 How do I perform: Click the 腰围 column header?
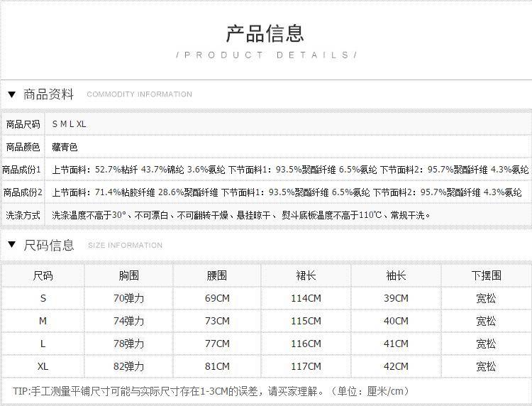(217, 275)
